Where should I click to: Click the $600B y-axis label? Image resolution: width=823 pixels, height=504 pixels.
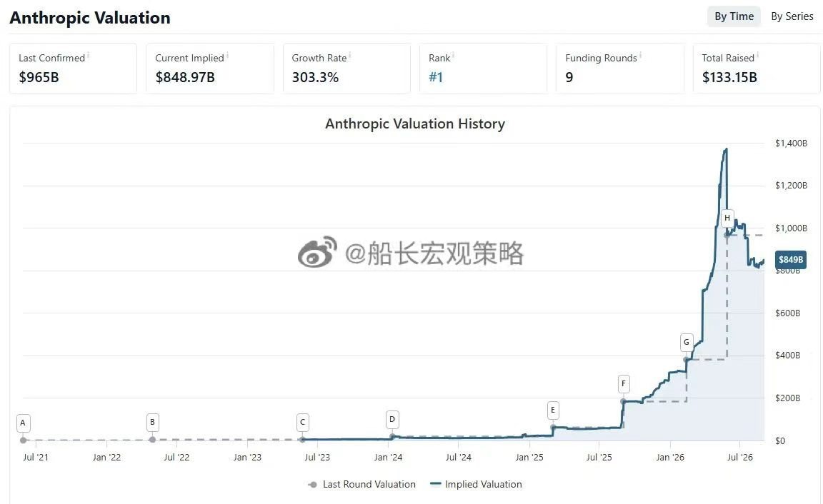coord(788,313)
